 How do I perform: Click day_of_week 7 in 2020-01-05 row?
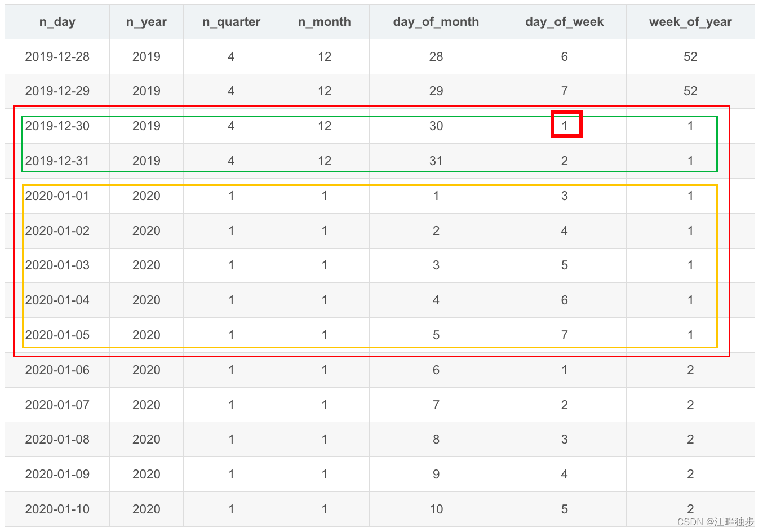(x=565, y=335)
